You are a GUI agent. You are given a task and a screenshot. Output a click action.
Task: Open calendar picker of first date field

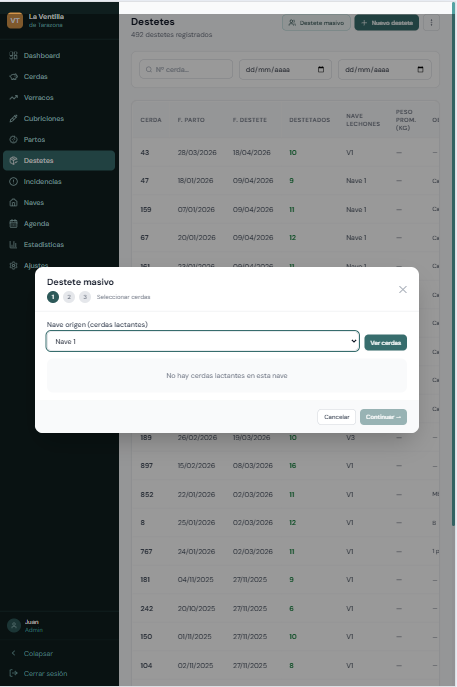pyautogui.click(x=321, y=69)
